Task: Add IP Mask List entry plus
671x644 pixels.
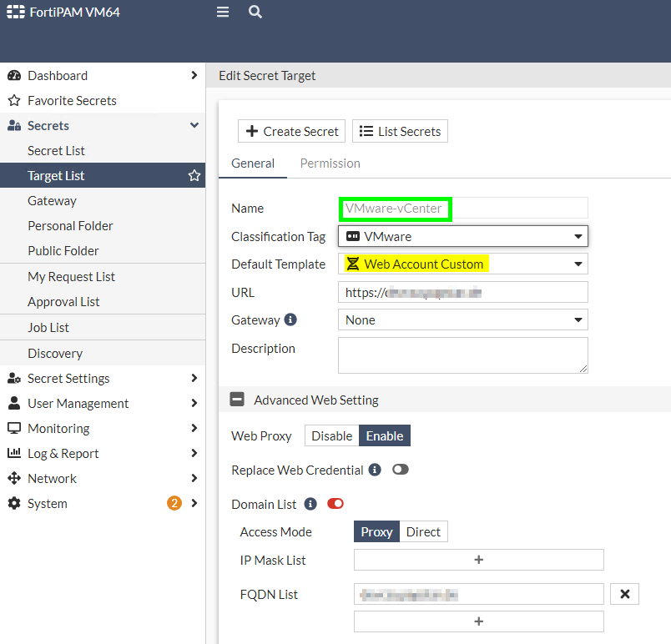Action: (x=479, y=560)
